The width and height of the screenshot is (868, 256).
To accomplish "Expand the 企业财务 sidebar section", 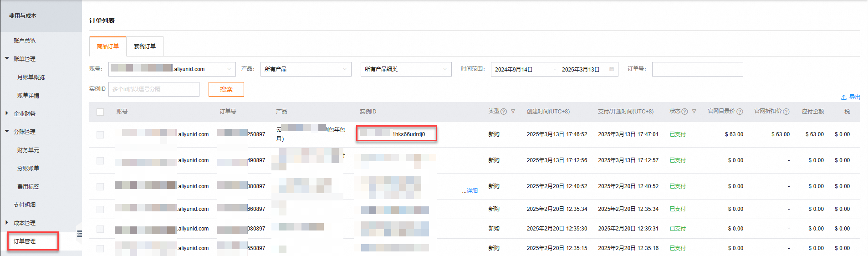I will coord(25,114).
